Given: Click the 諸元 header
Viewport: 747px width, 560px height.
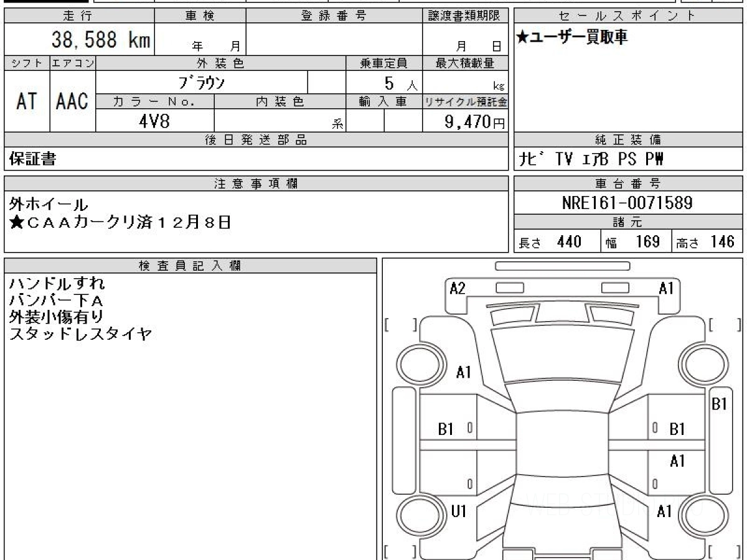Looking at the screenshot, I should coord(628,222).
